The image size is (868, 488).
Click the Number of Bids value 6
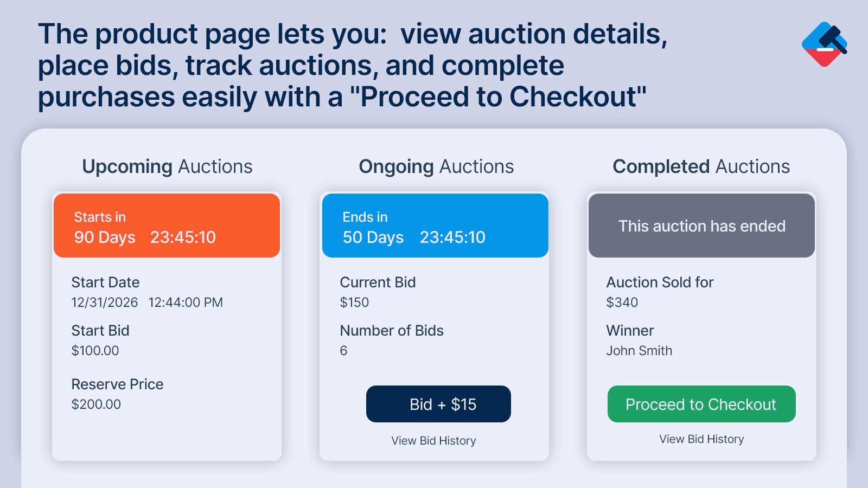pos(343,351)
